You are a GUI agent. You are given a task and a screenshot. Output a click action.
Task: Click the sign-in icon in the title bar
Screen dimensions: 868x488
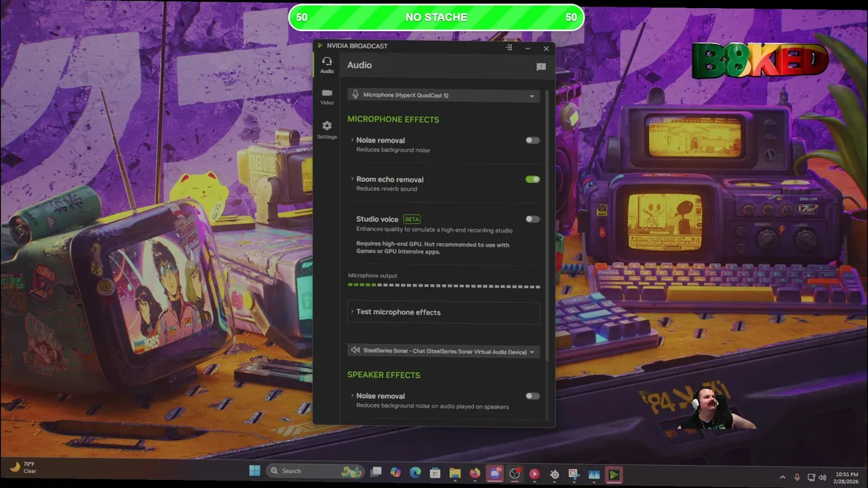(509, 47)
